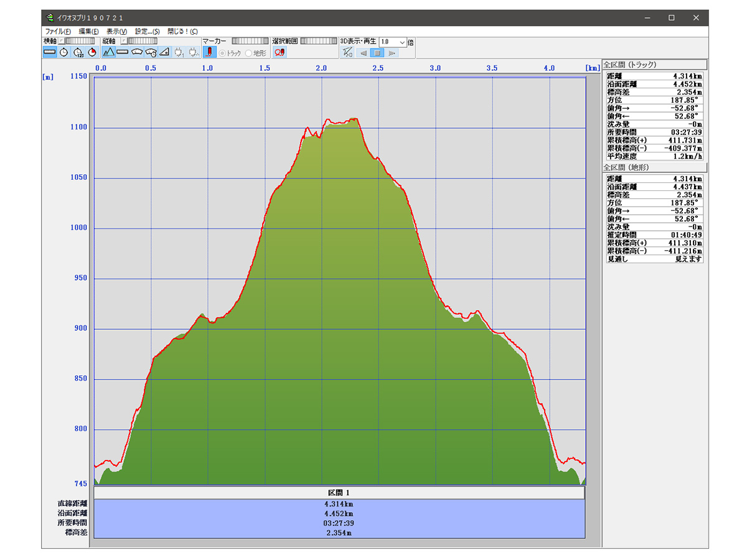Click the selection range marker icon
The image size is (747, 560).
pos(280,52)
